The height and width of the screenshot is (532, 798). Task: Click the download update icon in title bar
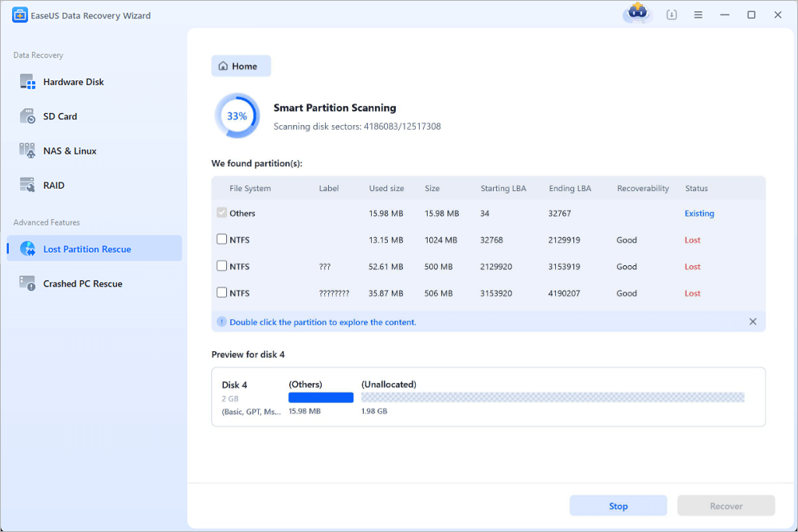click(x=671, y=15)
